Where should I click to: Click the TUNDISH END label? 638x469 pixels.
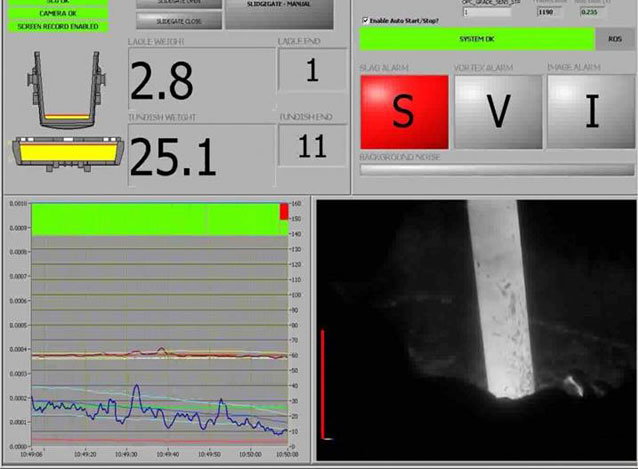(306, 117)
